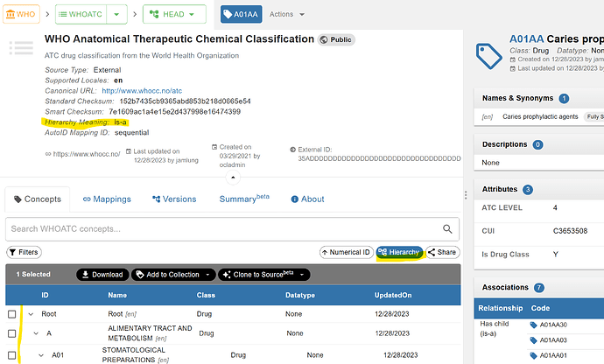The width and height of the screenshot is (604, 364).
Task: Select the A01AA concept chip
Action: tap(242, 14)
